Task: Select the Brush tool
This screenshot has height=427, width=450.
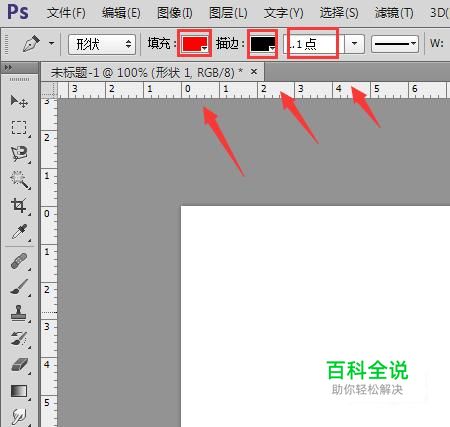Action: click(19, 287)
